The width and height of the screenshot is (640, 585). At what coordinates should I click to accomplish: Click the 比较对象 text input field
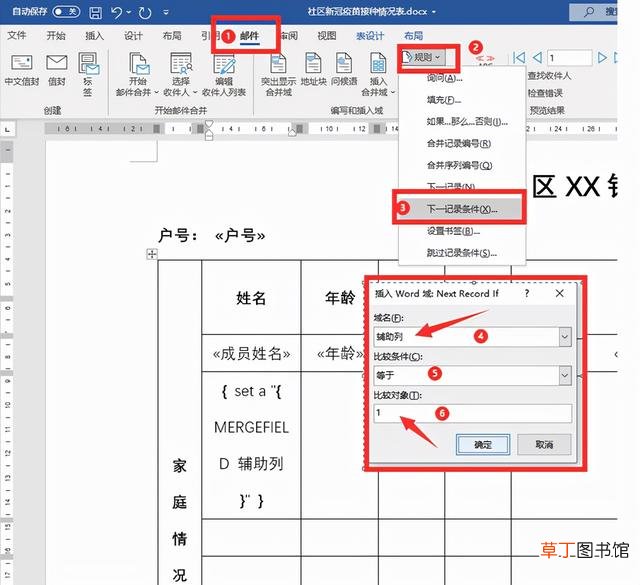[473, 413]
